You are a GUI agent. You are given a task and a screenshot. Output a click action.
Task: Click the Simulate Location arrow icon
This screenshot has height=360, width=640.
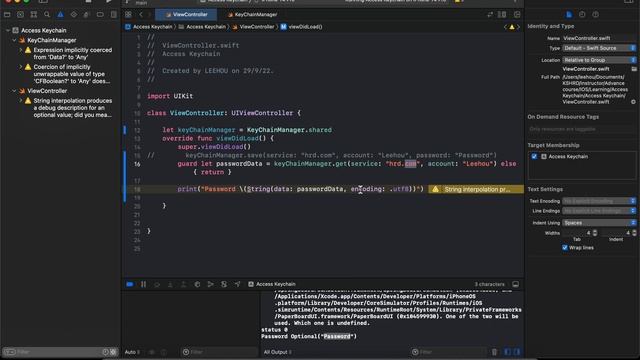(237, 284)
